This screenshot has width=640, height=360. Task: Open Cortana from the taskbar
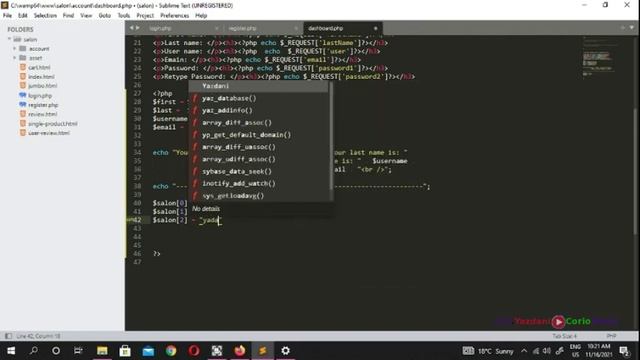coord(56,351)
